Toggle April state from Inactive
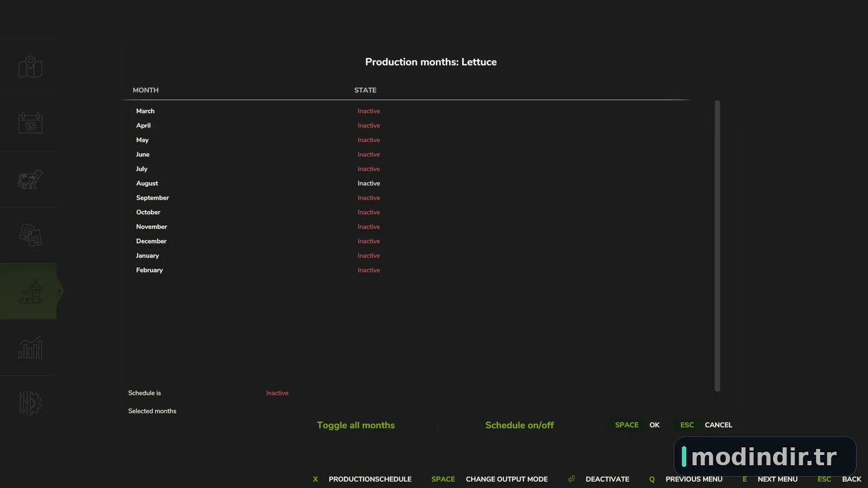Image resolution: width=868 pixels, height=488 pixels. click(x=369, y=126)
